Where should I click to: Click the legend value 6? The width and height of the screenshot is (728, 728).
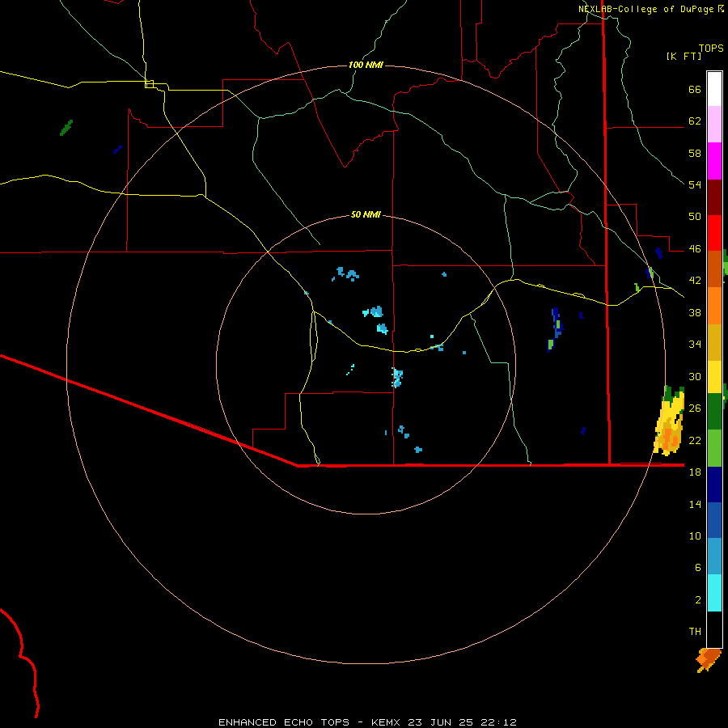[698, 567]
